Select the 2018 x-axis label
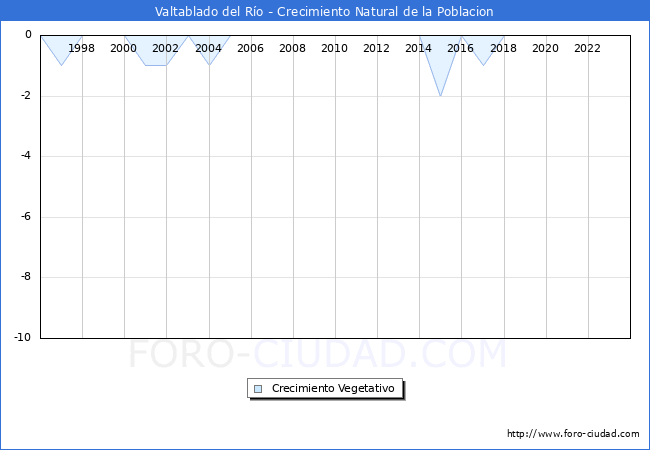The width and height of the screenshot is (650, 450). 503,48
